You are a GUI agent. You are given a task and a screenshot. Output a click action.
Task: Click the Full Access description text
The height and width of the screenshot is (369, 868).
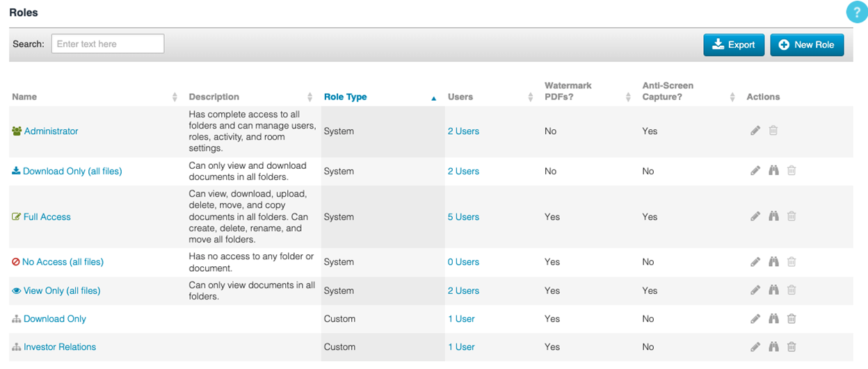click(x=249, y=217)
